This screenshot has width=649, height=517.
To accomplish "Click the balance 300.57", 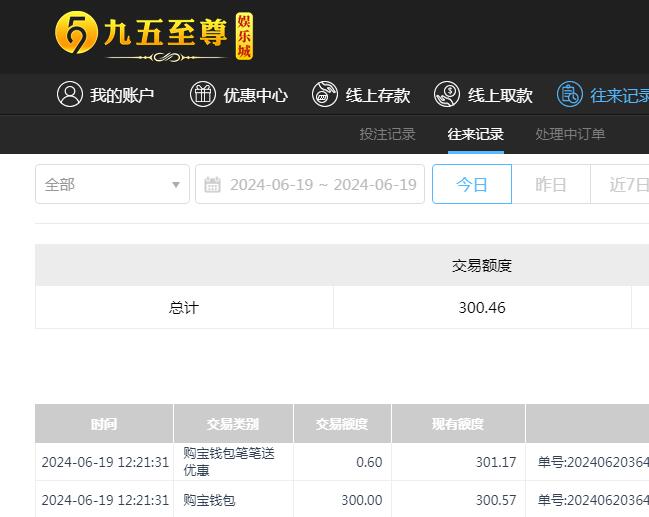I will [496, 500].
